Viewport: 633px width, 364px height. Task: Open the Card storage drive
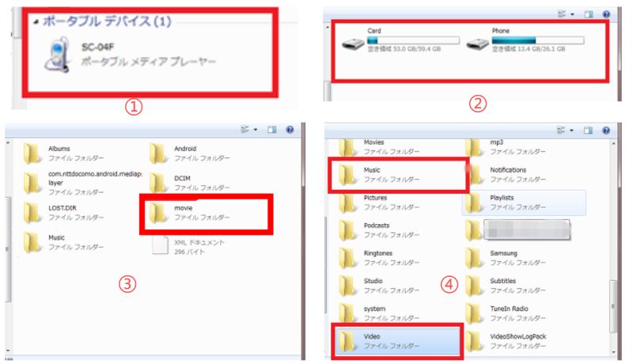pyautogui.click(x=400, y=40)
